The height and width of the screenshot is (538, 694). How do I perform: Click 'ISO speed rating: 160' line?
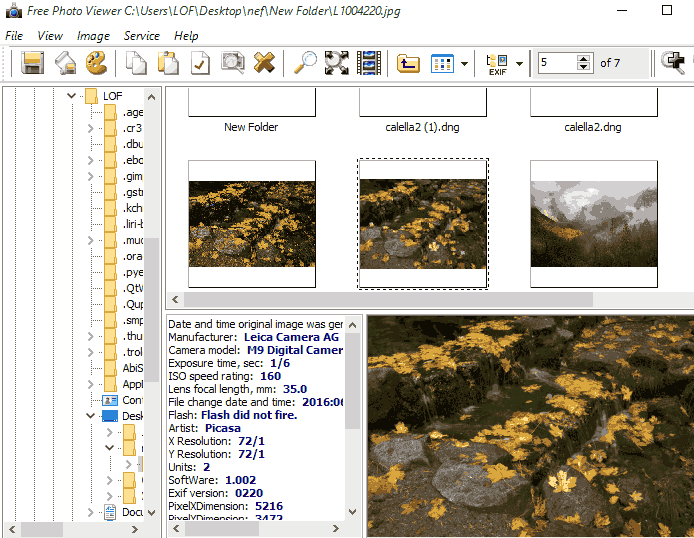point(224,376)
